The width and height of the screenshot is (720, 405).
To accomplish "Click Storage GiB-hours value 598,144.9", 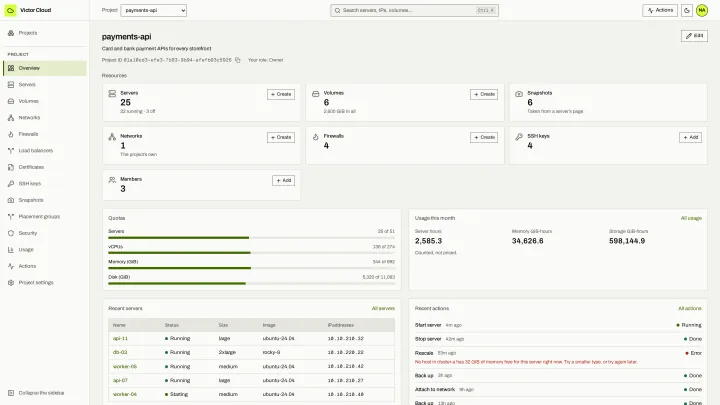I will pos(627,241).
